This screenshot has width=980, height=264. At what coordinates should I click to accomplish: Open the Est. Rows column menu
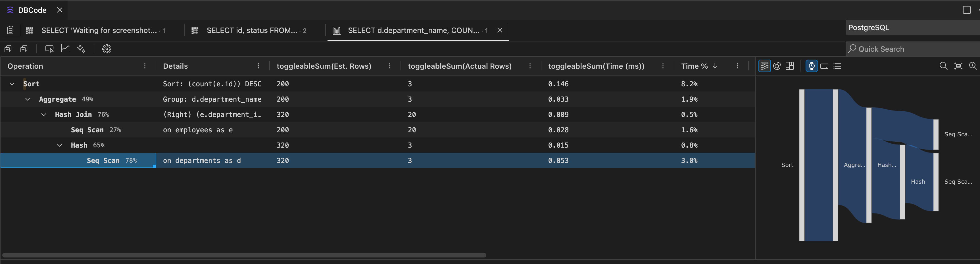coord(389,66)
